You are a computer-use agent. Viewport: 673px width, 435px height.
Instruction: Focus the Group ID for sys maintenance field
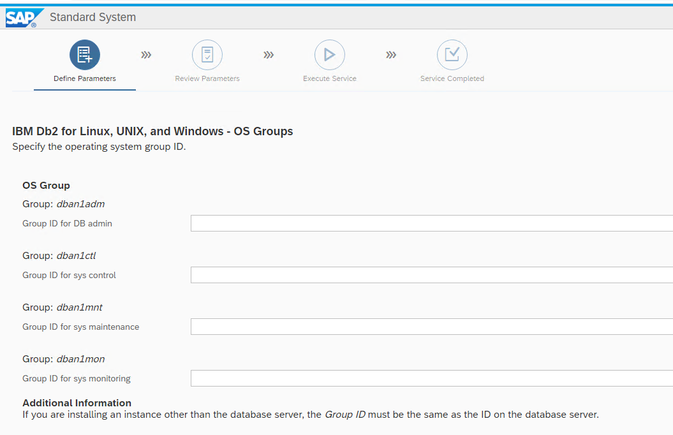(432, 327)
